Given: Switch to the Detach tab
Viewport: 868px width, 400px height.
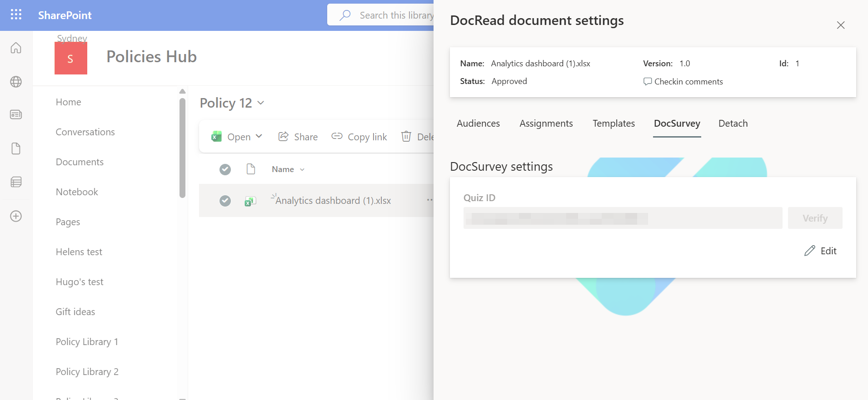Looking at the screenshot, I should click(x=733, y=123).
